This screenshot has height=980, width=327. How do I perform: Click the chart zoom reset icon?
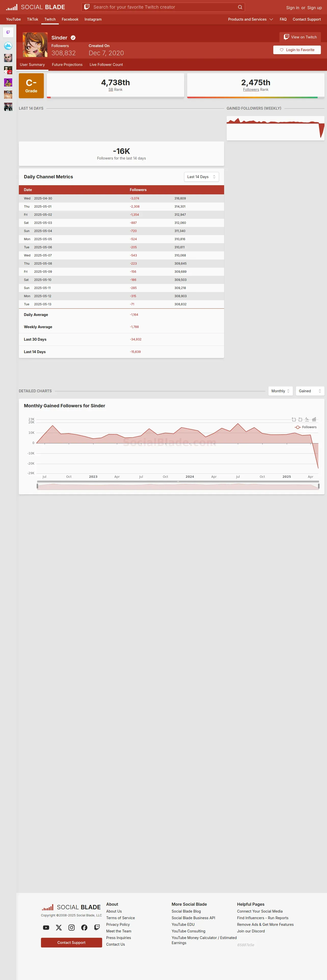(x=300, y=419)
